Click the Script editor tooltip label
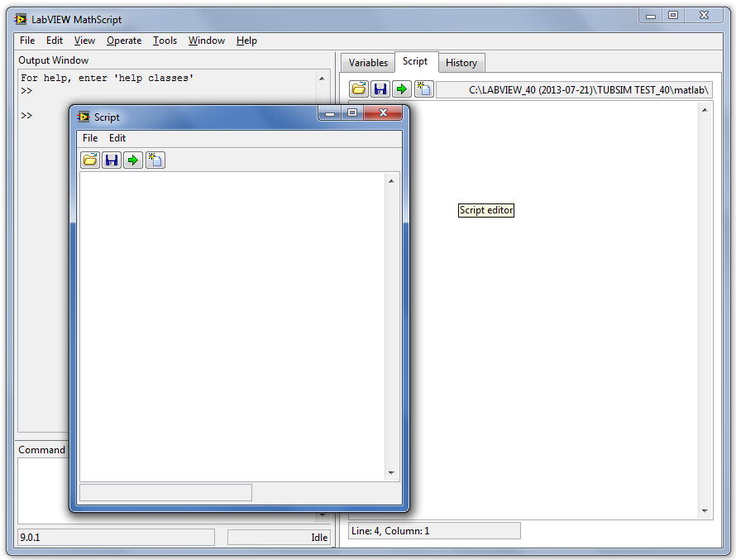The image size is (736, 560). click(x=485, y=210)
